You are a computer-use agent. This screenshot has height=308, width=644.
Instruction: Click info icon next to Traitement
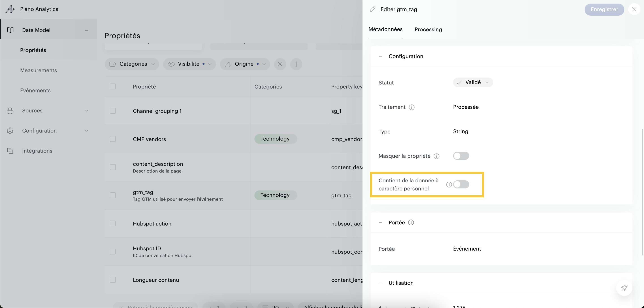[412, 108]
